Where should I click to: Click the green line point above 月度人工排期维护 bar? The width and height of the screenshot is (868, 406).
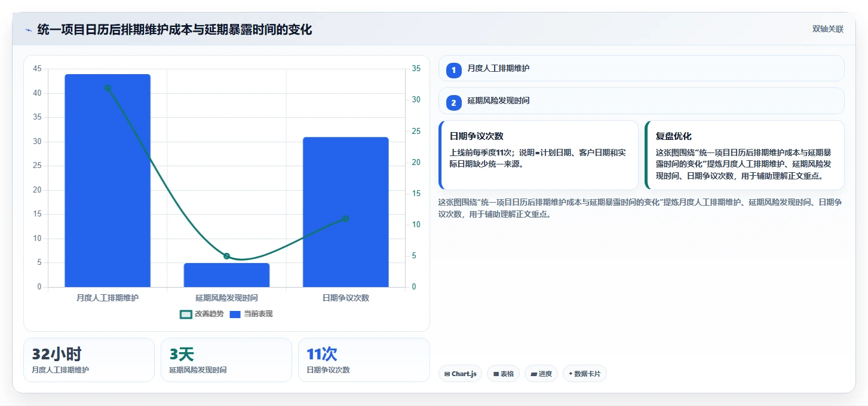click(x=108, y=88)
